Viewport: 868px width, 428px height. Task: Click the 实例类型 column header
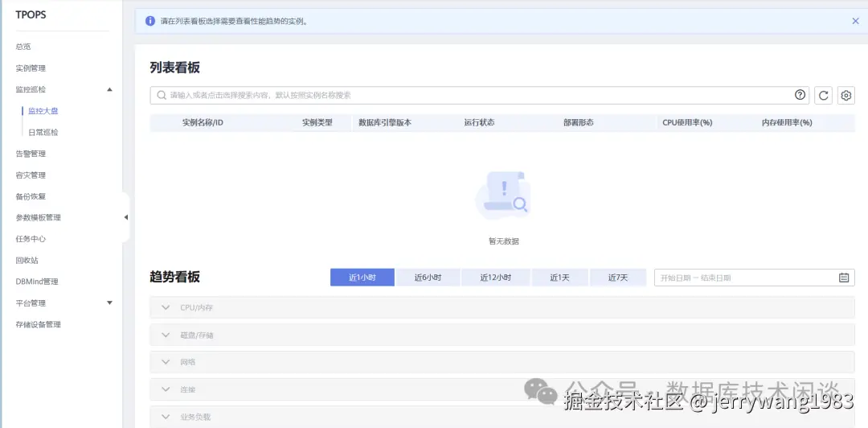(x=317, y=122)
